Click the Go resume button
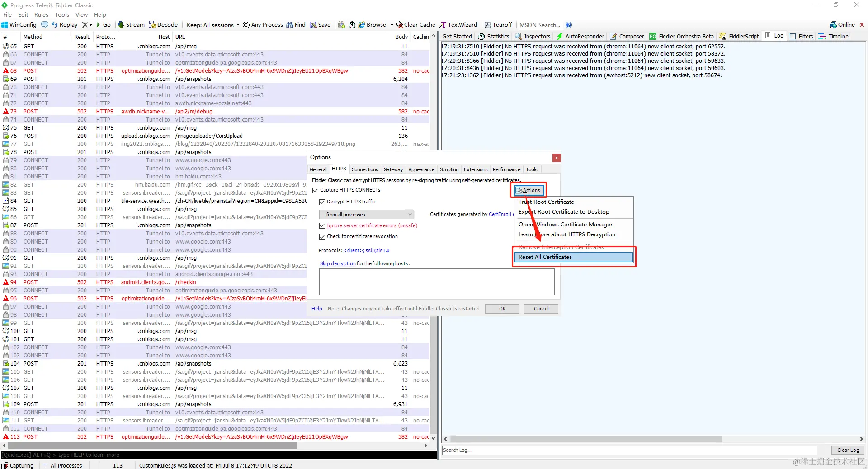The height and width of the screenshot is (469, 868). [x=104, y=25]
